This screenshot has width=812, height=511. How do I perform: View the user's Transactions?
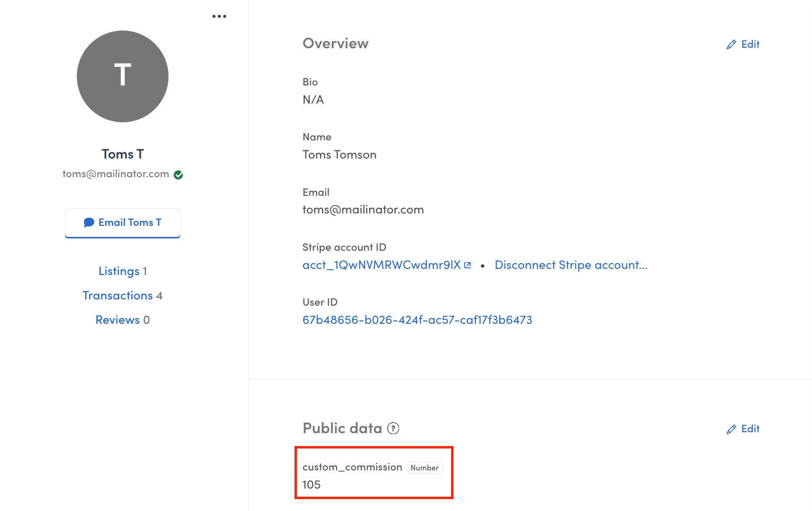118,295
